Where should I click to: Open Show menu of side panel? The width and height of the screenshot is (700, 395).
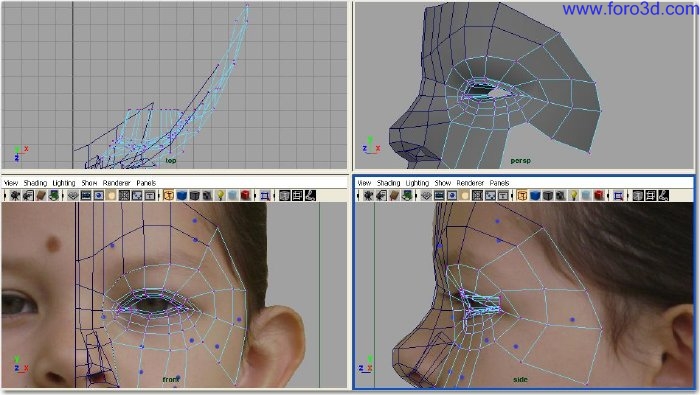(443, 183)
